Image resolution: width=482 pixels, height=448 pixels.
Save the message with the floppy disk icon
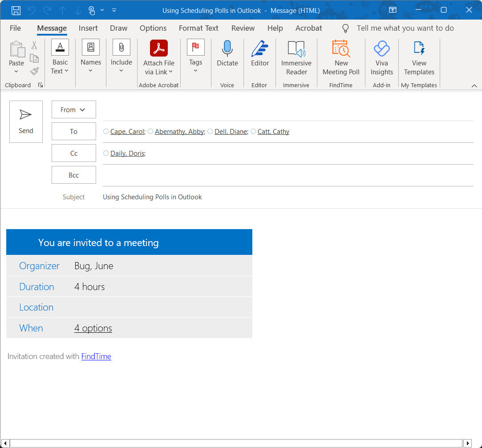tap(16, 10)
